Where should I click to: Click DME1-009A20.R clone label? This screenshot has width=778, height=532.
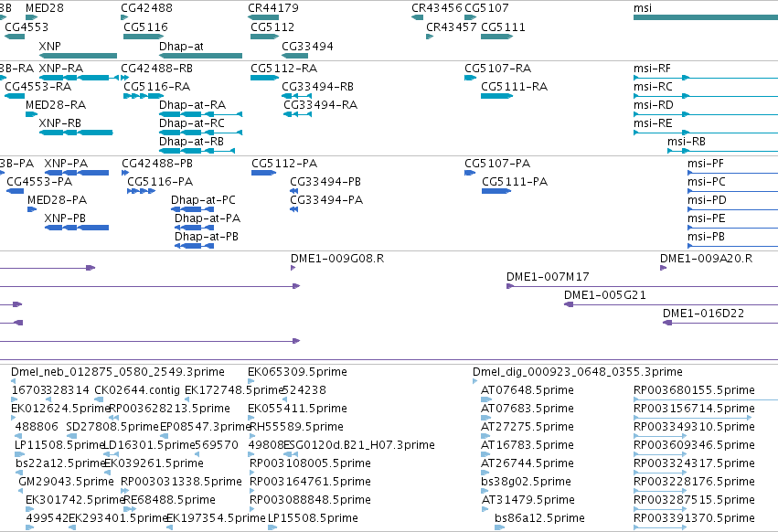[706, 259]
